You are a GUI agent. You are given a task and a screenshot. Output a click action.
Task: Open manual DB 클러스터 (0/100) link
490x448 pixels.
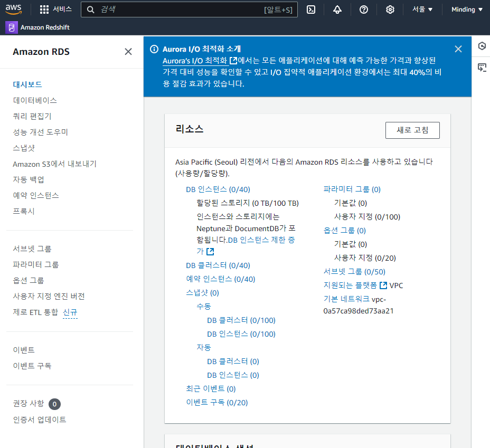[241, 320]
